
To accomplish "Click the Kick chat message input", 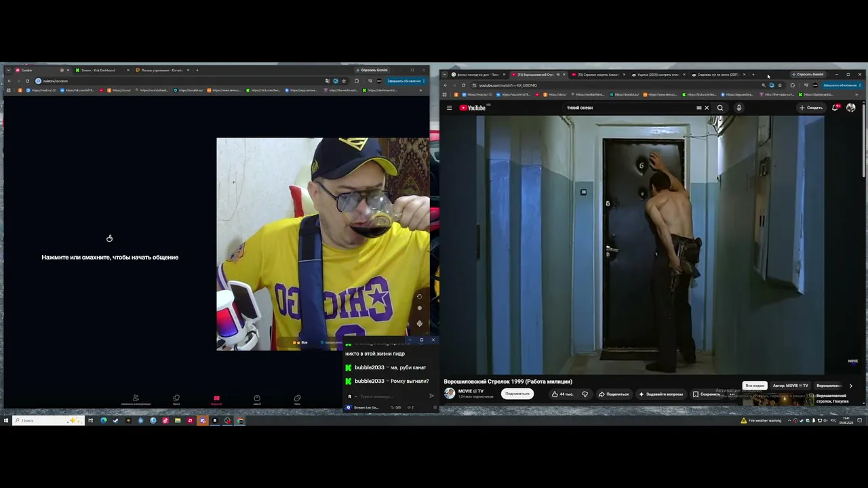I will coord(393,396).
